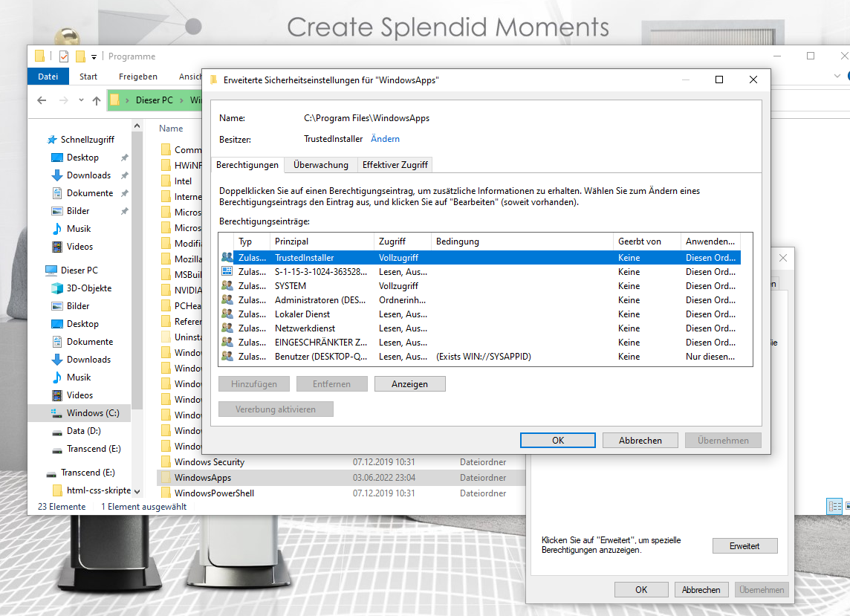Expand ribbon chevron in Explorer
850x616 pixels.
pyautogui.click(x=837, y=76)
